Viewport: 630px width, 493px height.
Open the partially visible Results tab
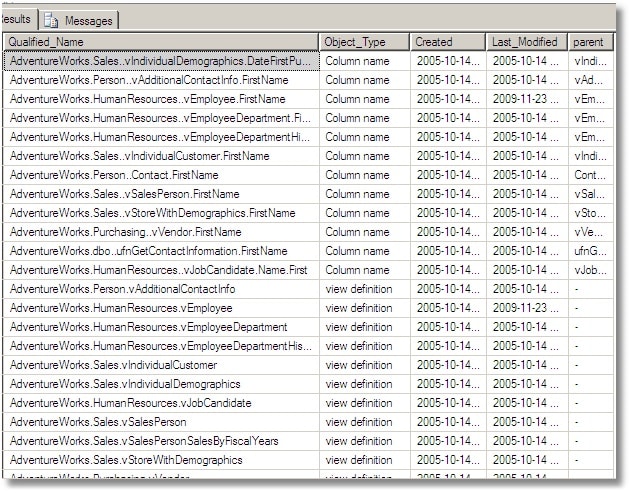(x=18, y=19)
